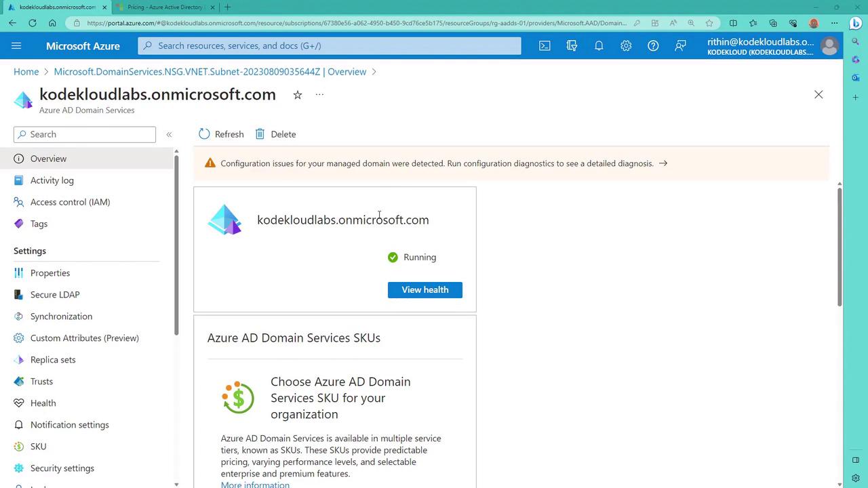Open Cloud Shell from the Azure header
Screen dimensions: 868x488
(545, 45)
